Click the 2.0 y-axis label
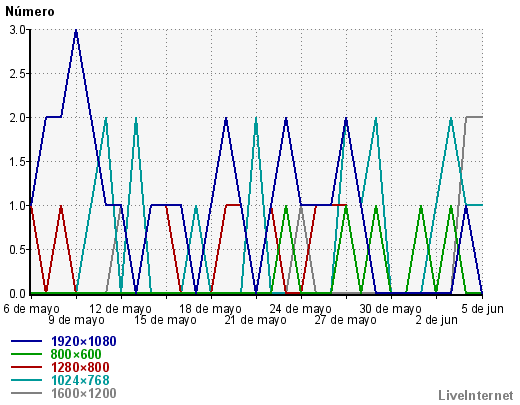 click(x=17, y=118)
